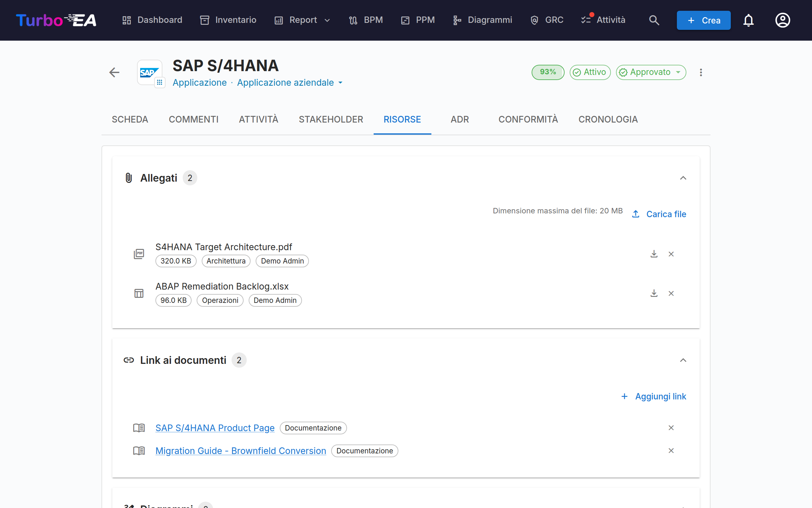This screenshot has height=508, width=812.
Task: Remove the SAP S/4HANA Product Page link
Action: [x=671, y=428]
